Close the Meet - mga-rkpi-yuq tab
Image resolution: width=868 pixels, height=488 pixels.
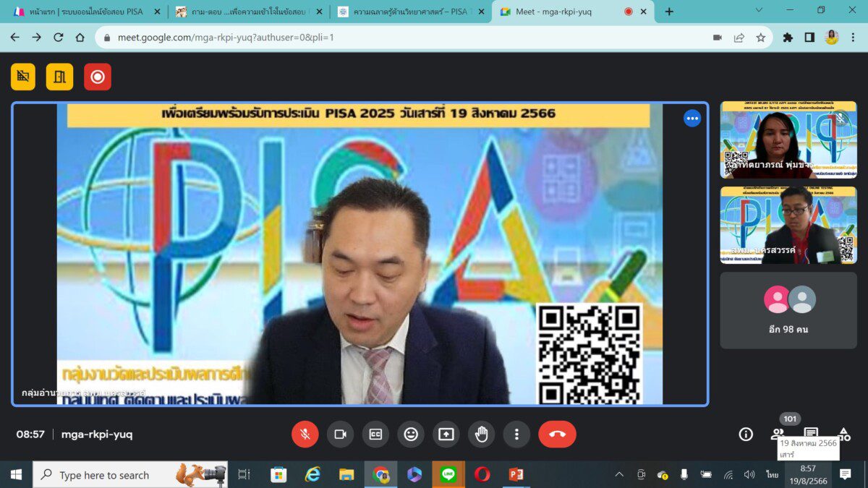click(643, 12)
